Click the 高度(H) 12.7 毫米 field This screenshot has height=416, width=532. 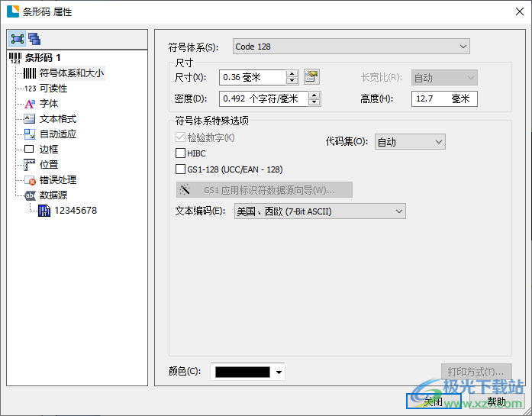[444, 98]
